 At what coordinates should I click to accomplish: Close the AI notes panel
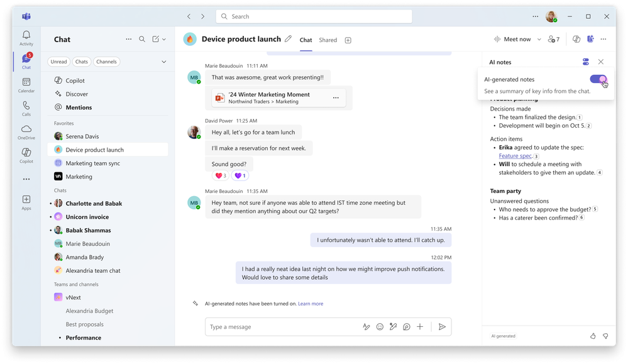[601, 62]
